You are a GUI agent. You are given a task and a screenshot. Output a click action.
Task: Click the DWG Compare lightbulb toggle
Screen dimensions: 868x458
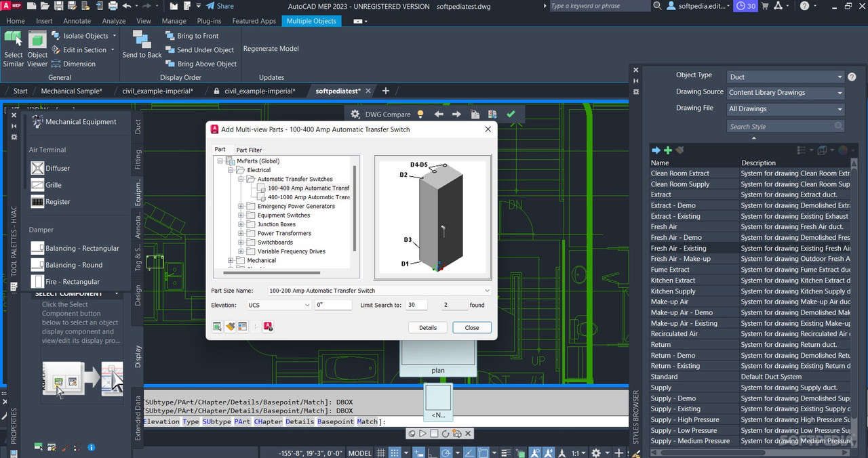coord(420,114)
